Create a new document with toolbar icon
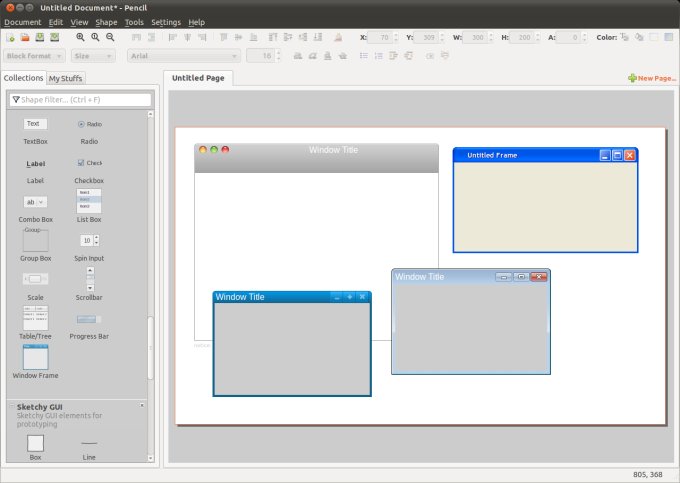680x483 pixels. coord(10,38)
